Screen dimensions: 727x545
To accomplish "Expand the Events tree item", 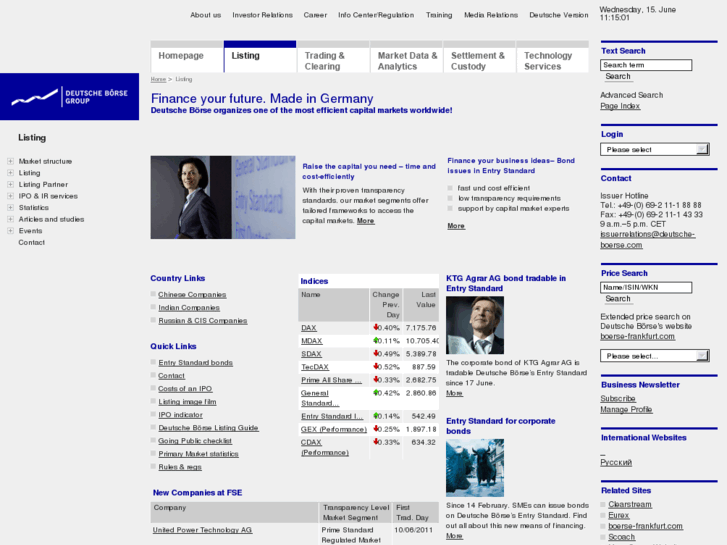I will tap(10, 231).
